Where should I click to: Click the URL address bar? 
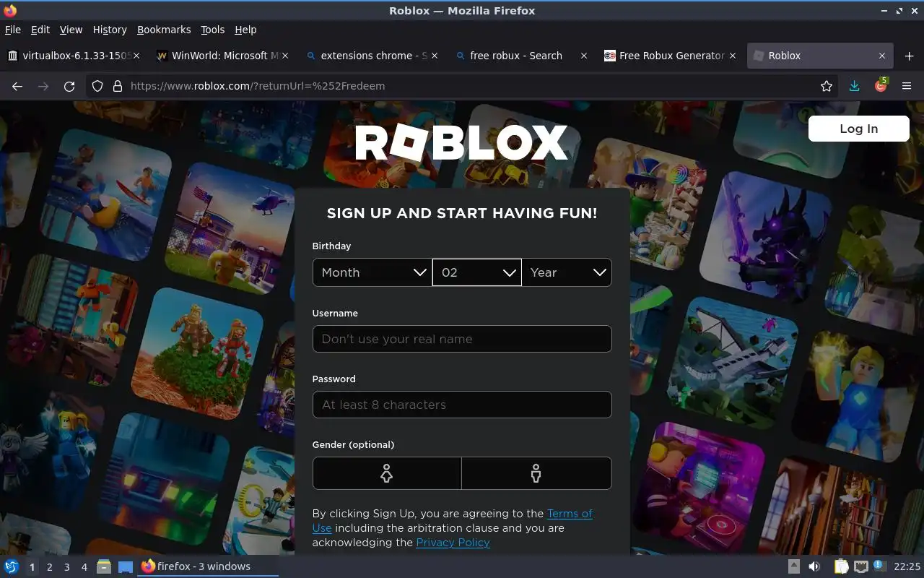pos(462,86)
